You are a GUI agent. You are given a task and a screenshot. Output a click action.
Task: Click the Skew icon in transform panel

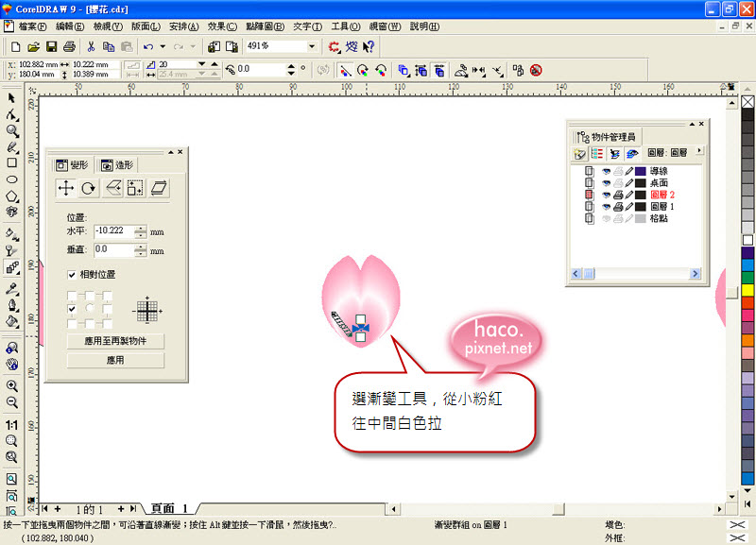click(159, 188)
